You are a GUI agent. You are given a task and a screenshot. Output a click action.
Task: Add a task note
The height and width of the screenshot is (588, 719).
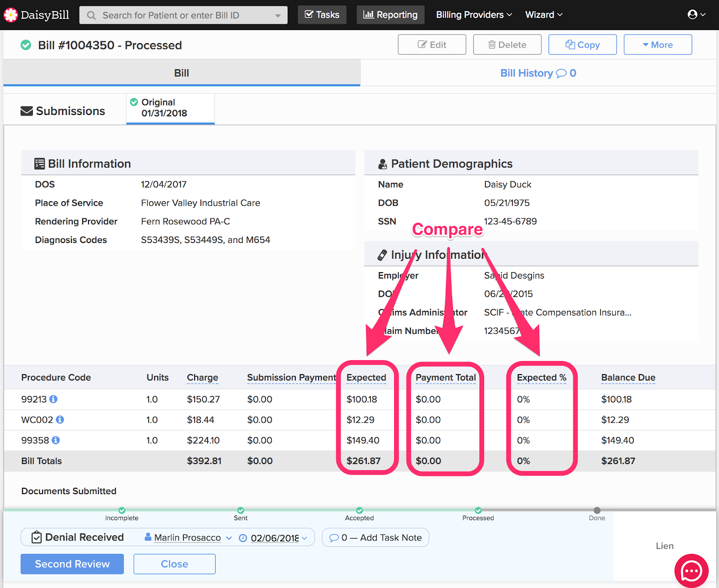pos(376,538)
